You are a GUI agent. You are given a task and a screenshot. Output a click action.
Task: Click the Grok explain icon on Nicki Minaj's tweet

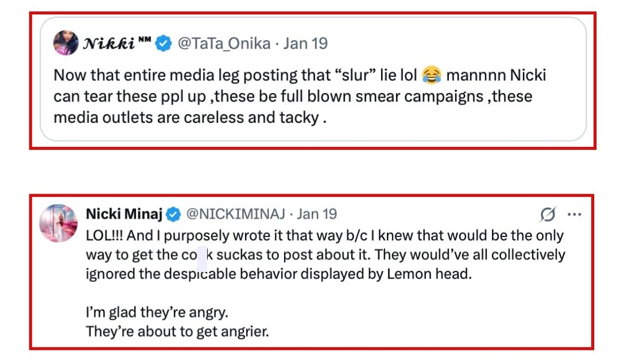(548, 215)
